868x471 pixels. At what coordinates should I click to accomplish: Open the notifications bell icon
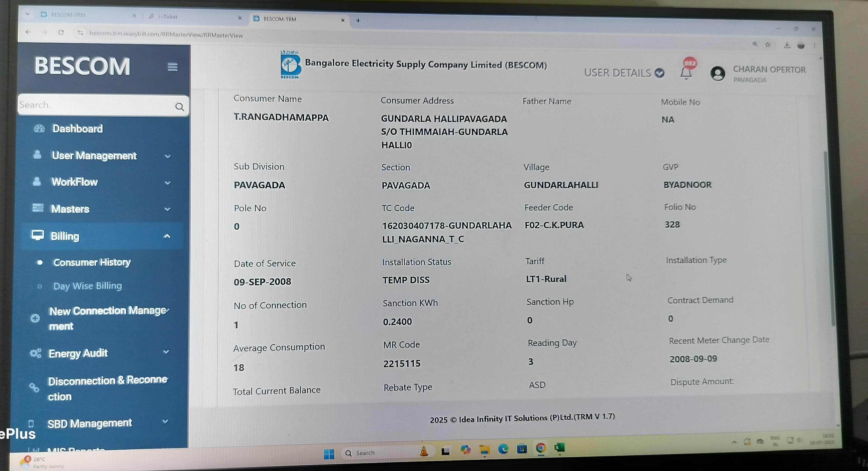coord(685,73)
